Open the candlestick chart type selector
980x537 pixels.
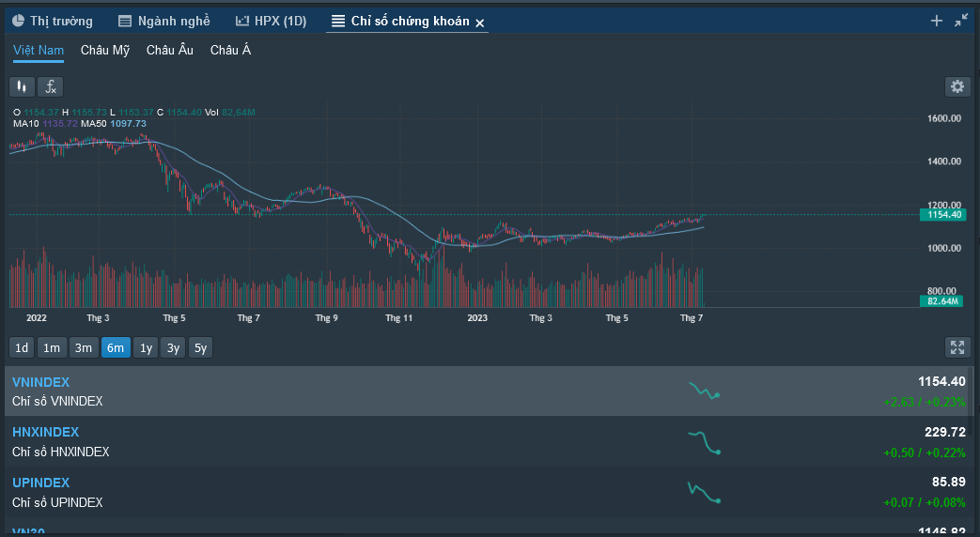tap(22, 86)
